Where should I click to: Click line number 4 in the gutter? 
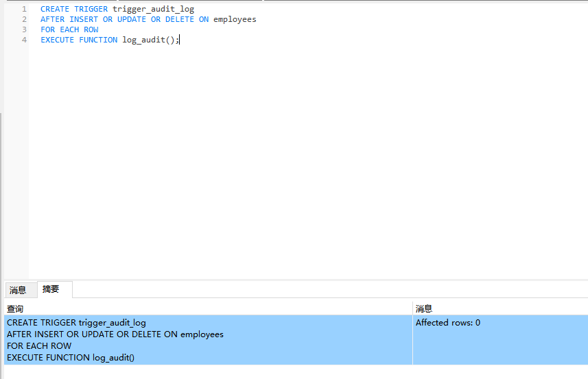pyautogui.click(x=24, y=40)
